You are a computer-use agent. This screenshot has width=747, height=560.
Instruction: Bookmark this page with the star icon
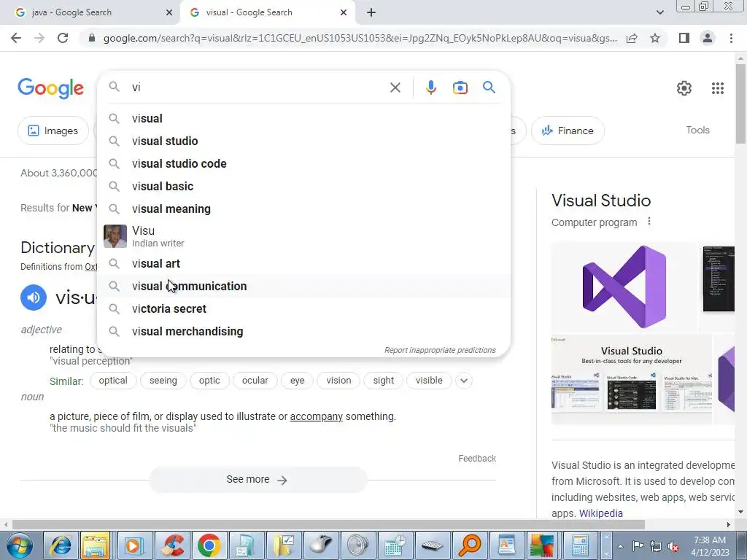pos(655,38)
